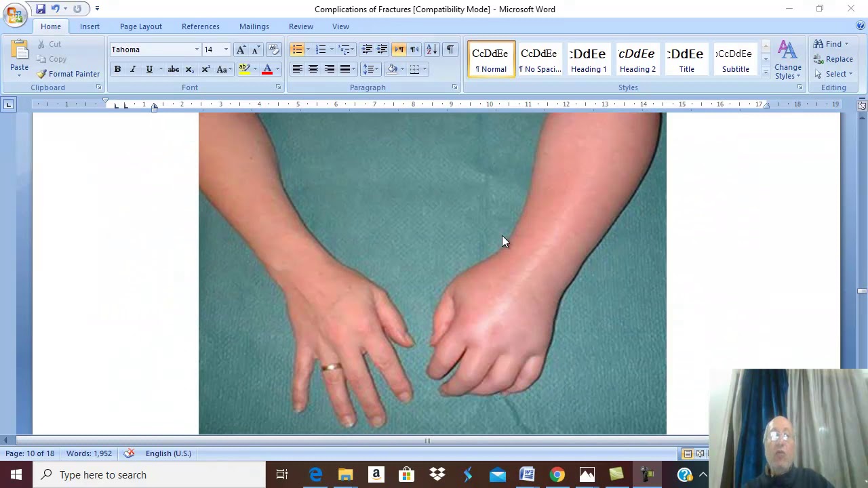Click the Increase Indent icon
868x488 pixels.
[382, 49]
